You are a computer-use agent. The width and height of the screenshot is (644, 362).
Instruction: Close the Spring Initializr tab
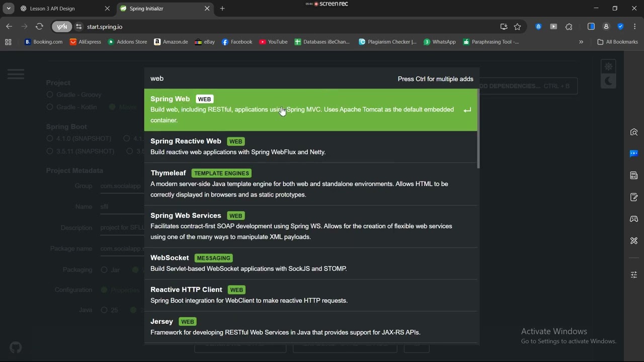click(207, 9)
